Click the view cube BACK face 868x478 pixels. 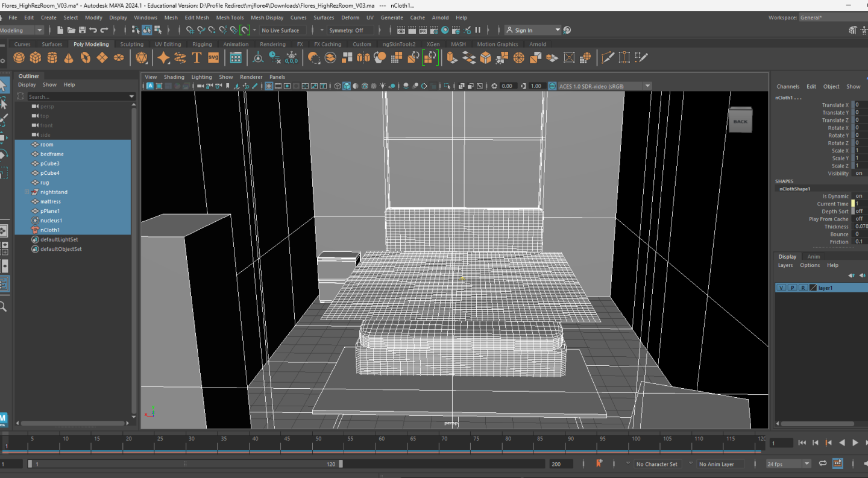pos(740,121)
